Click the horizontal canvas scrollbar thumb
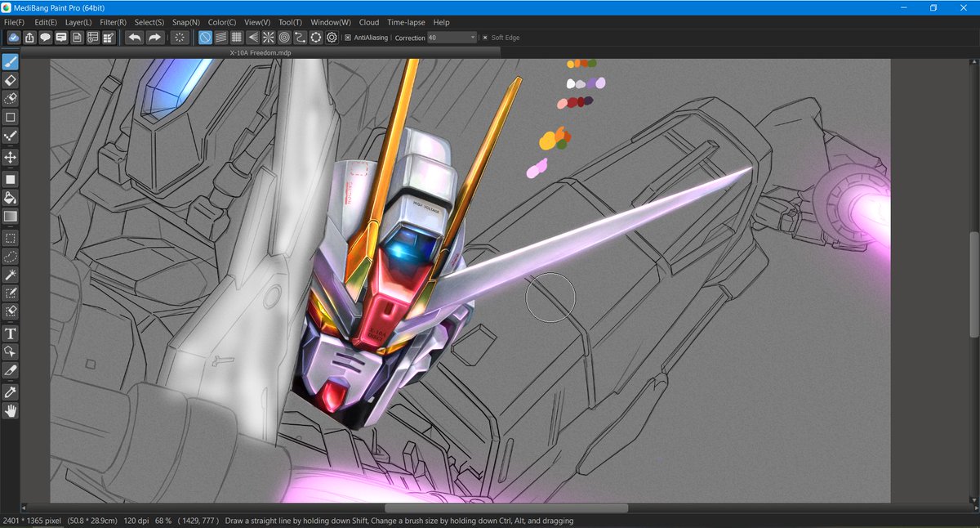The width and height of the screenshot is (980, 528). click(507, 508)
